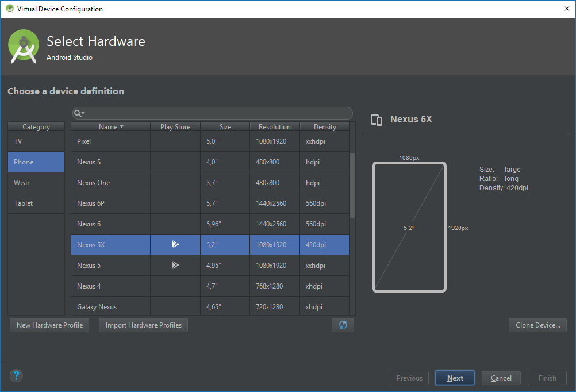The width and height of the screenshot is (576, 392).
Task: Click the device table vertical scrollbar
Action: tap(352, 186)
